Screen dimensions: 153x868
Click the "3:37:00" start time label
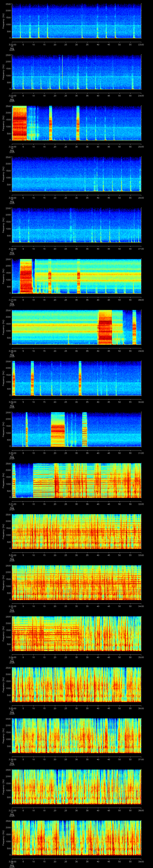point(12,811)
